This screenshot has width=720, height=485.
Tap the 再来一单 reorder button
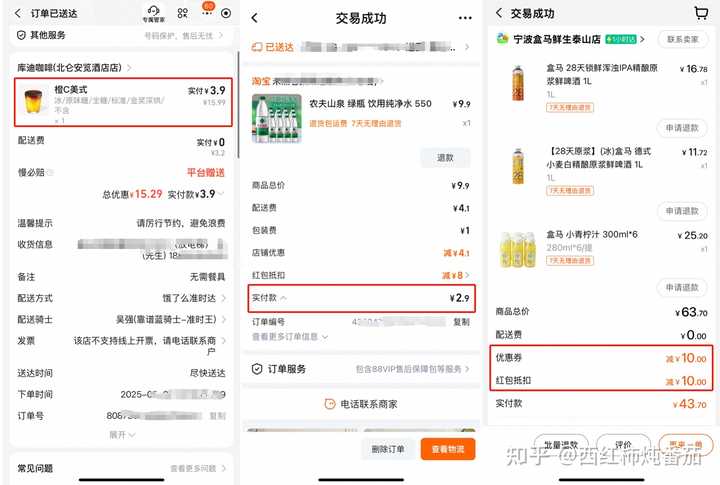coord(686,445)
